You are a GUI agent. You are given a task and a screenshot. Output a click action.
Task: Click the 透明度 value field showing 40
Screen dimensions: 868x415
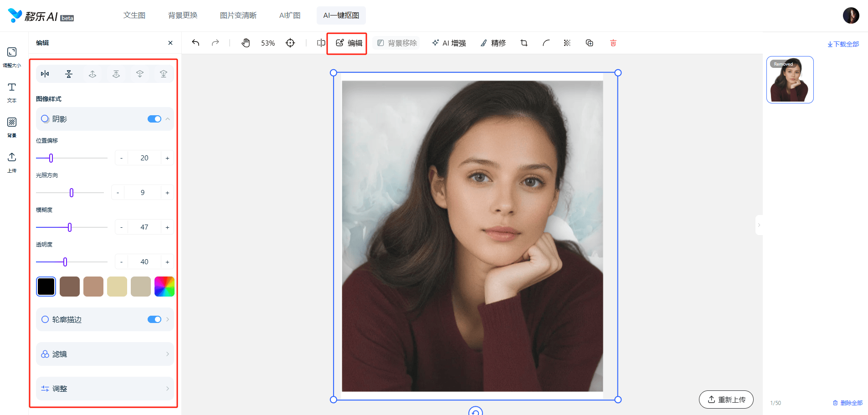(x=144, y=262)
